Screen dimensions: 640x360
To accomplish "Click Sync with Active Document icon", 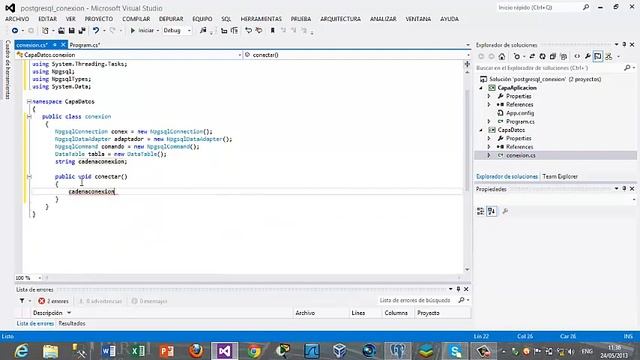I will (532, 57).
